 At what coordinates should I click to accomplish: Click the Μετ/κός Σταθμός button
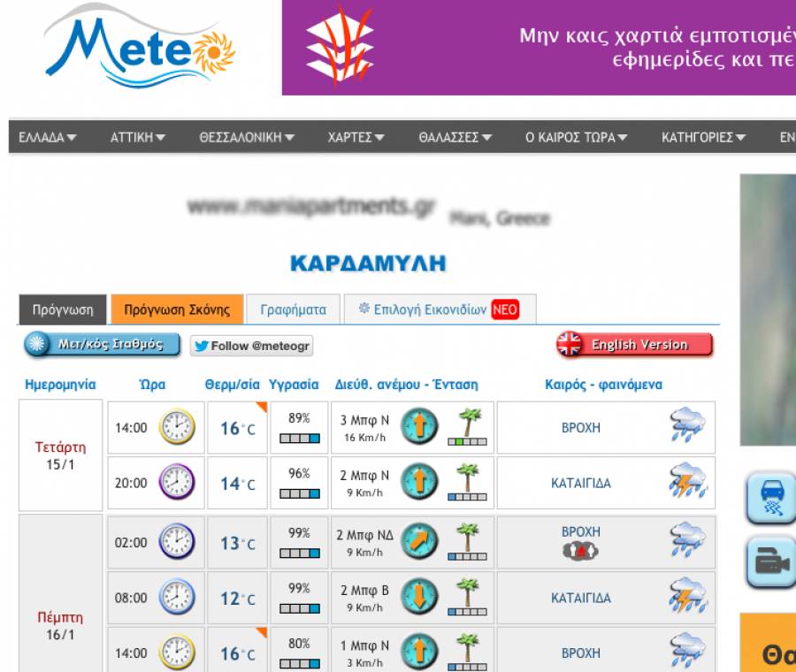102,345
